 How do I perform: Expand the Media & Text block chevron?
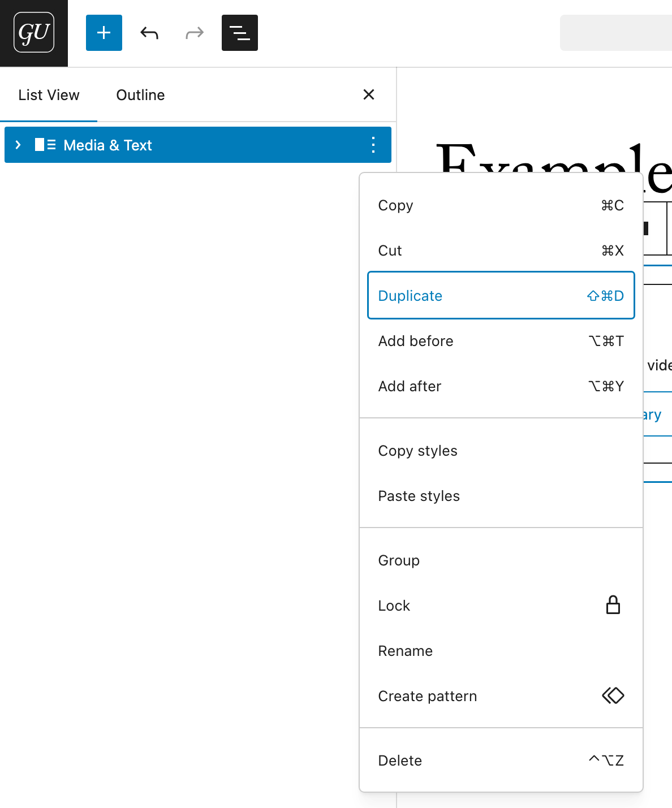(18, 145)
